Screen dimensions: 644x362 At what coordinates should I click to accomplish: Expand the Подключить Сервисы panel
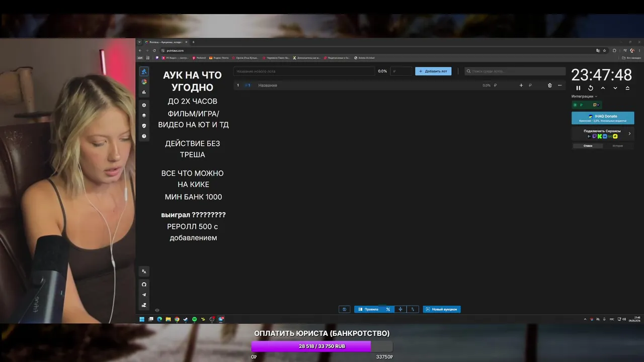point(603,133)
